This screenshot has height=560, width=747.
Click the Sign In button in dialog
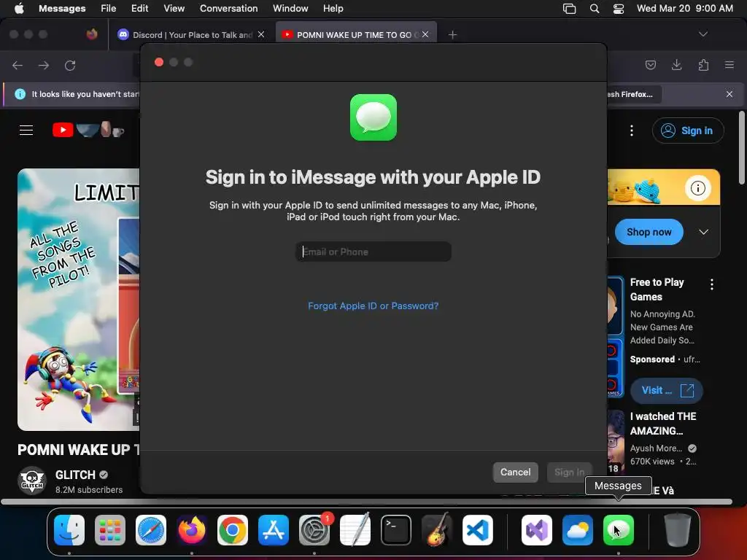click(x=569, y=472)
